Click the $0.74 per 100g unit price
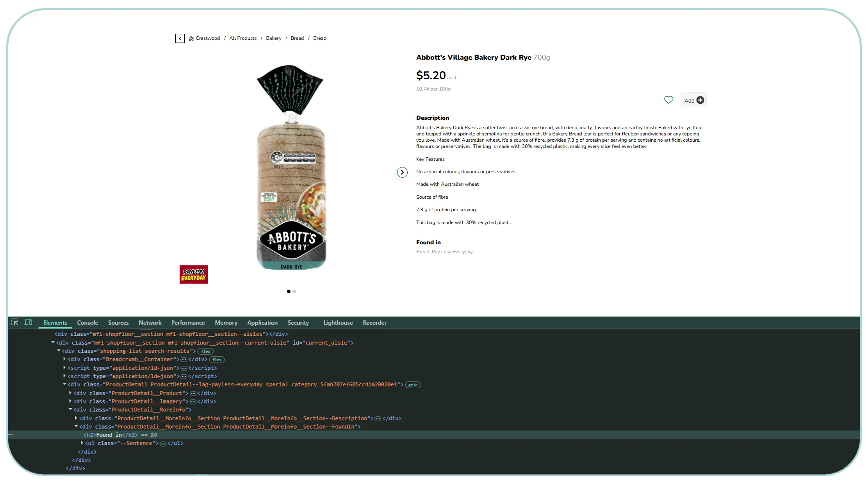Viewport: 868px width, 484px height. pyautogui.click(x=433, y=89)
